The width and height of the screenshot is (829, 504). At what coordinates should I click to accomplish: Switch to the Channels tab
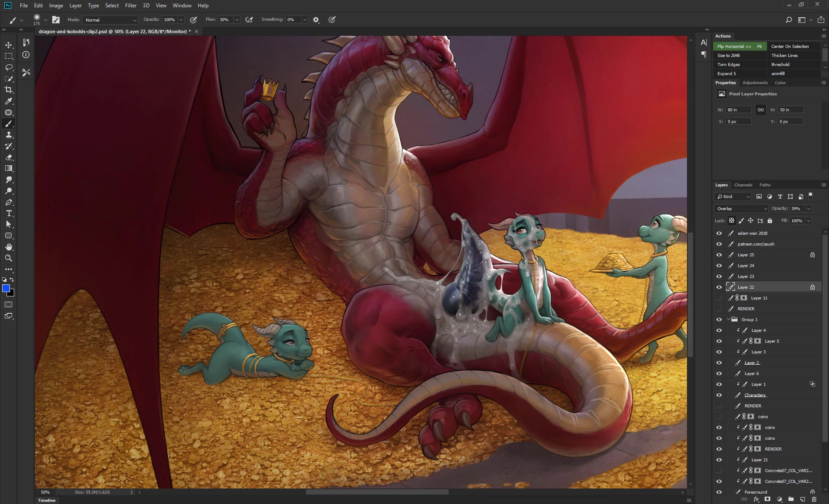(743, 185)
